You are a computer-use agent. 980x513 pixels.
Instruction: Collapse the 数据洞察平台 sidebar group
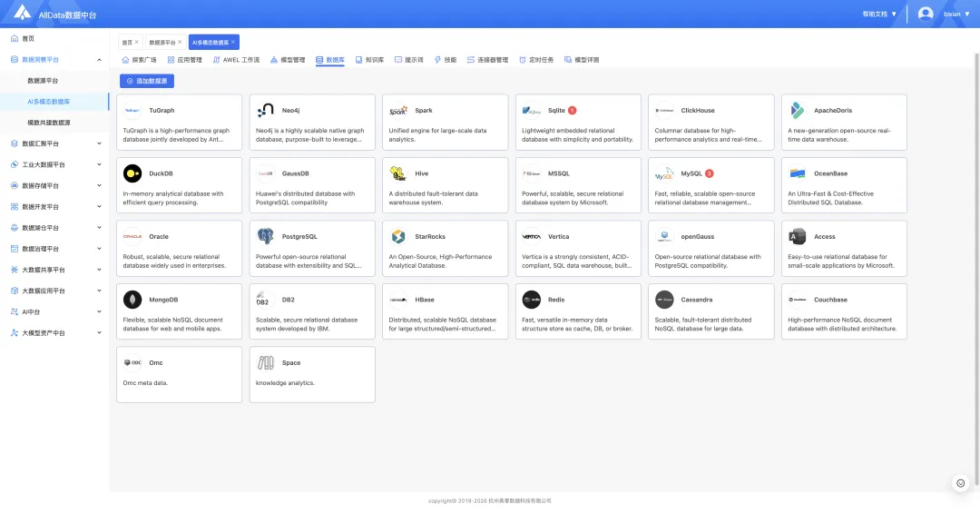pyautogui.click(x=99, y=59)
